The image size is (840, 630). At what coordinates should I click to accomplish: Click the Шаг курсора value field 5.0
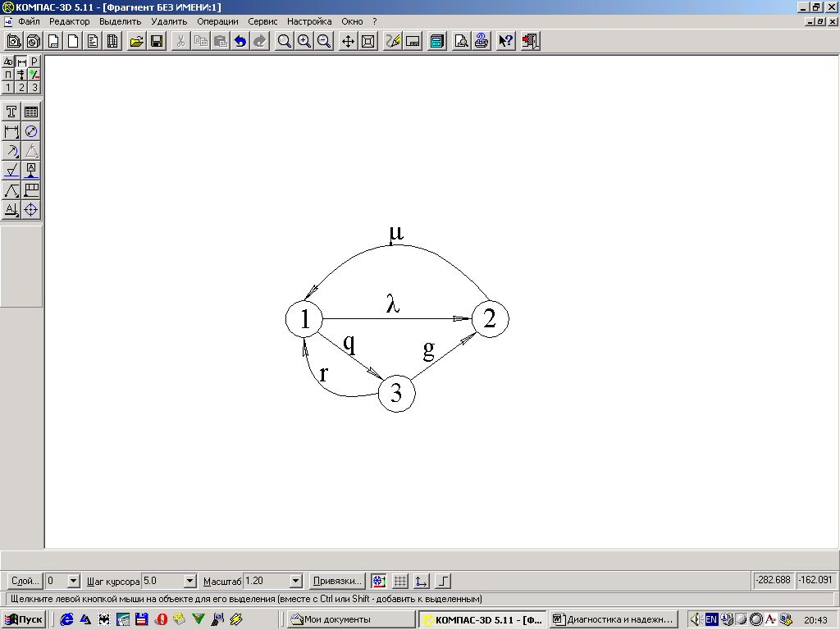(163, 581)
